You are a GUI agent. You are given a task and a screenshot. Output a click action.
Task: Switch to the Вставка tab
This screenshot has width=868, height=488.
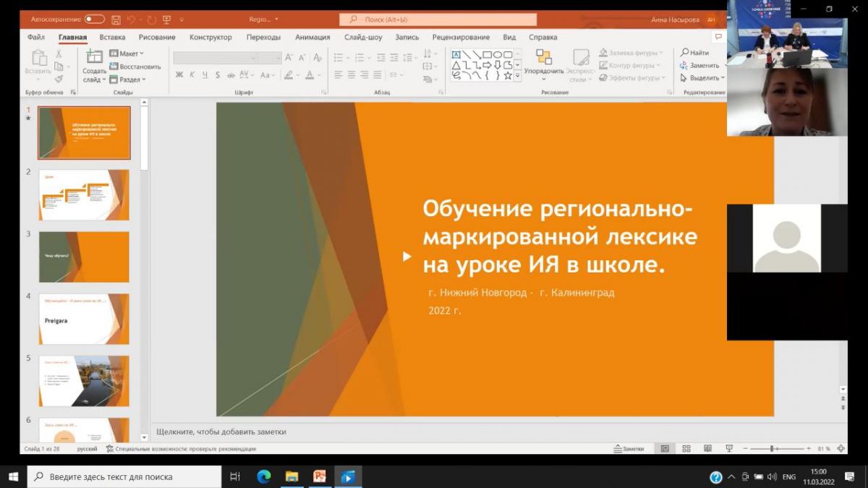point(112,37)
